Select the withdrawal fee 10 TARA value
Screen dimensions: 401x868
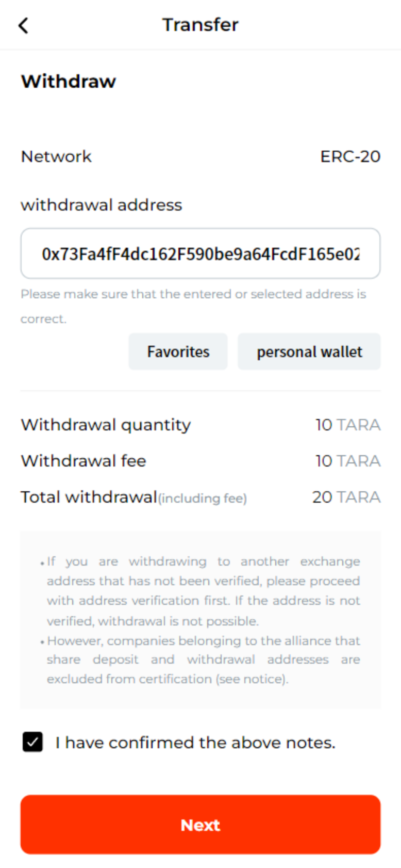point(348,461)
